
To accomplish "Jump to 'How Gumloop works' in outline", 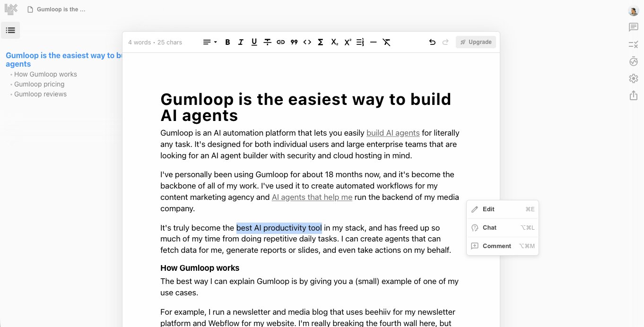I will click(x=45, y=74).
